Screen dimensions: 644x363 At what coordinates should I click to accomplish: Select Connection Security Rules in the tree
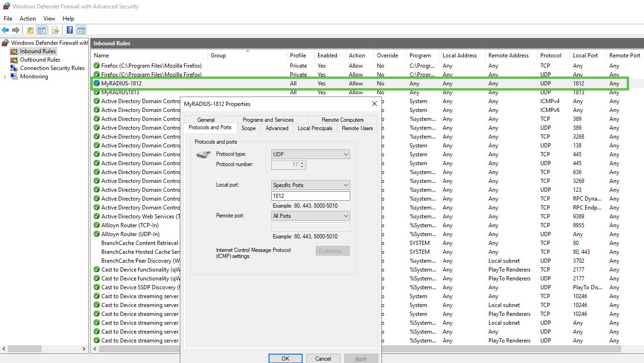click(x=52, y=68)
